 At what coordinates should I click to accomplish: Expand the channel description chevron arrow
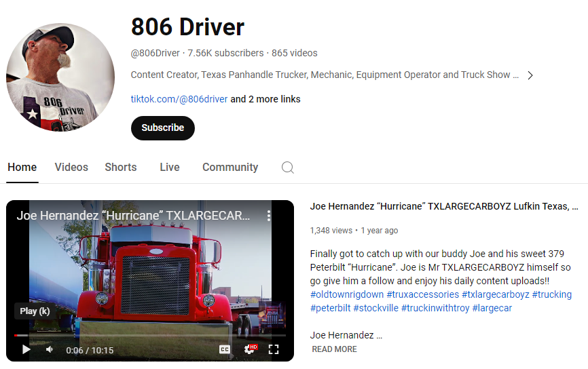point(530,75)
